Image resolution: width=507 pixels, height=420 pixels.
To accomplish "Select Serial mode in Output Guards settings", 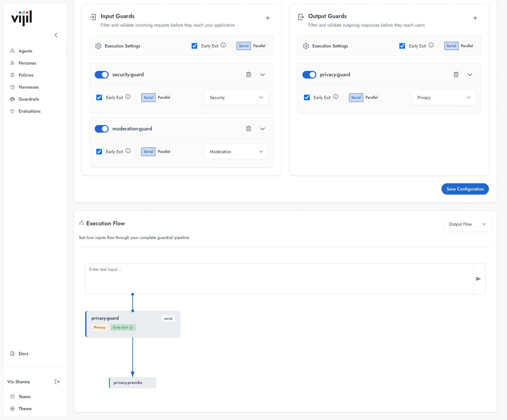I will click(451, 46).
